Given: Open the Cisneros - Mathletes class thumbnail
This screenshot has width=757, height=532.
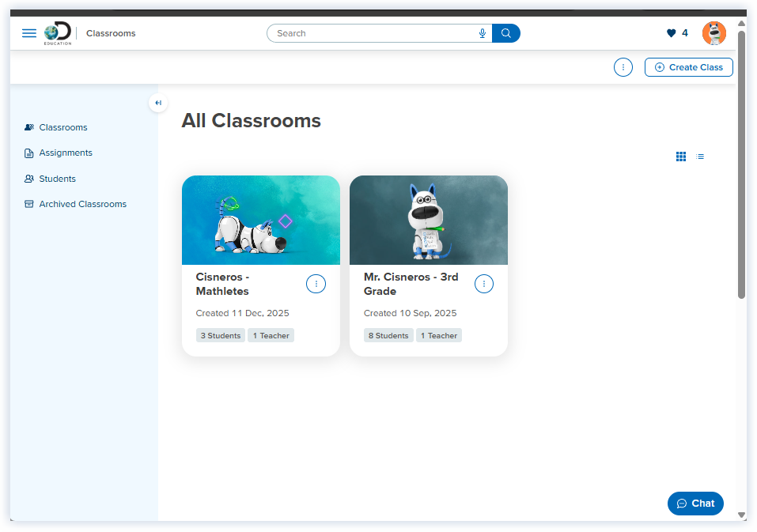Looking at the screenshot, I should 261,220.
